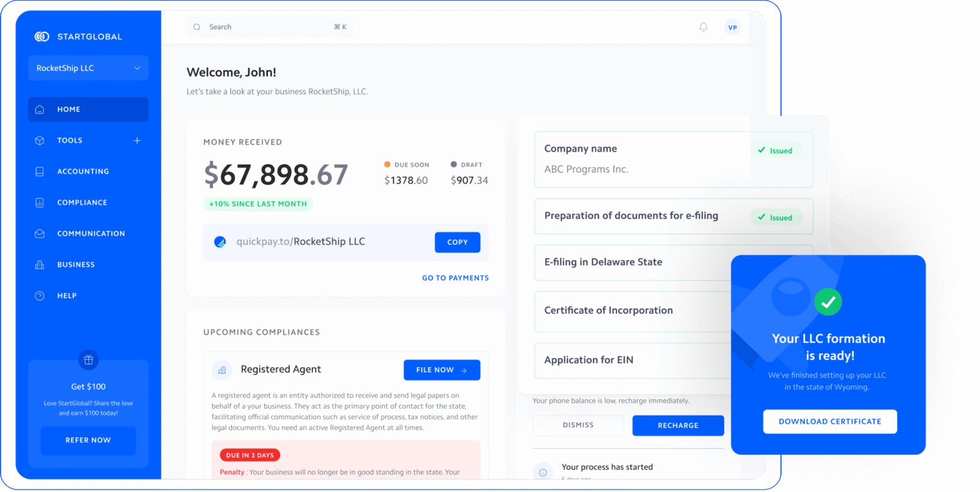This screenshot has width=980, height=492.
Task: Expand the Application for EIN step
Action: pyautogui.click(x=631, y=360)
